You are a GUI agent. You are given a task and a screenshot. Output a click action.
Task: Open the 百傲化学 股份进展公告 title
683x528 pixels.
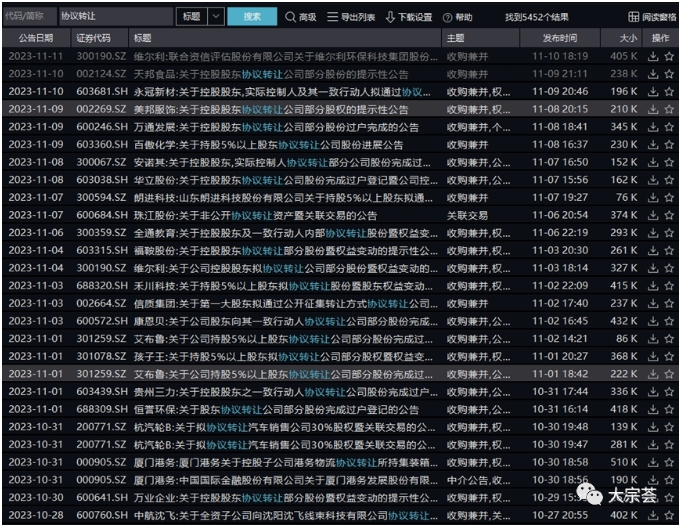pyautogui.click(x=268, y=145)
